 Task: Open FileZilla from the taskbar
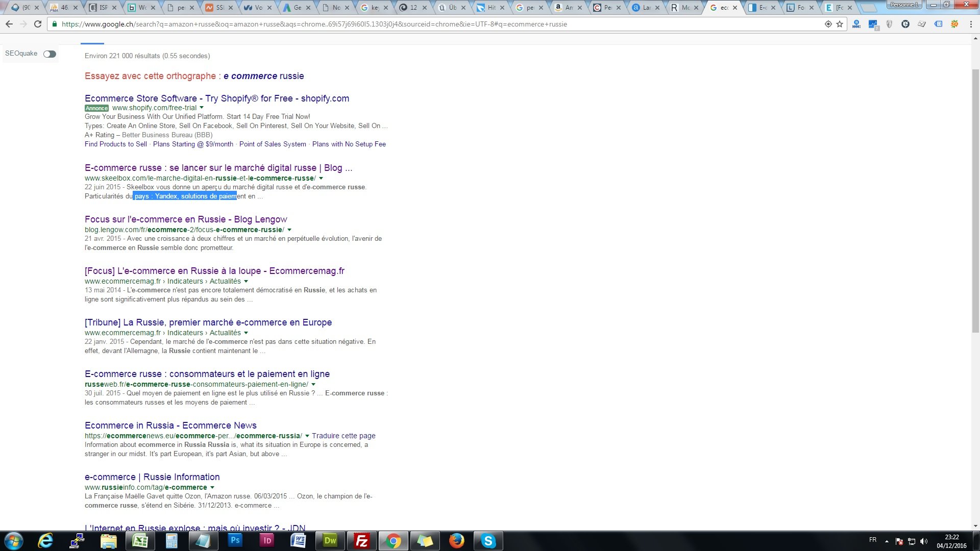(x=361, y=541)
